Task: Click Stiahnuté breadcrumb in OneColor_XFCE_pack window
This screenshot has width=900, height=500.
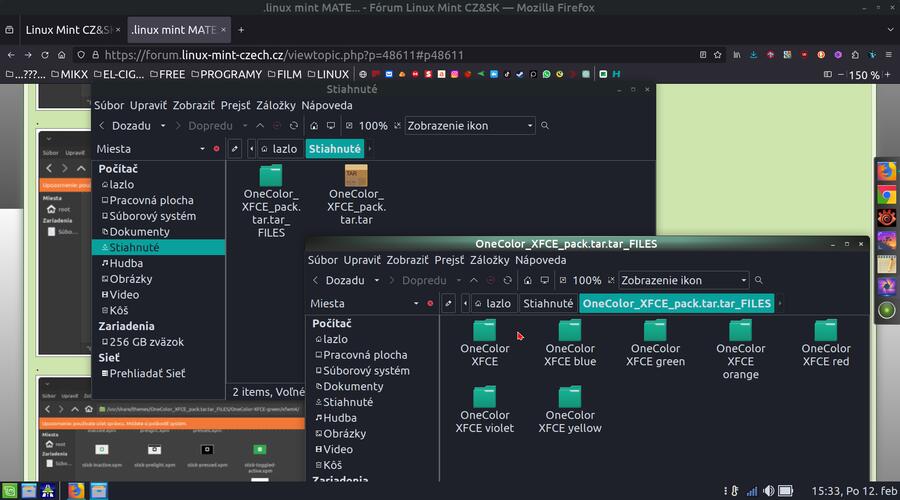Action: point(548,303)
